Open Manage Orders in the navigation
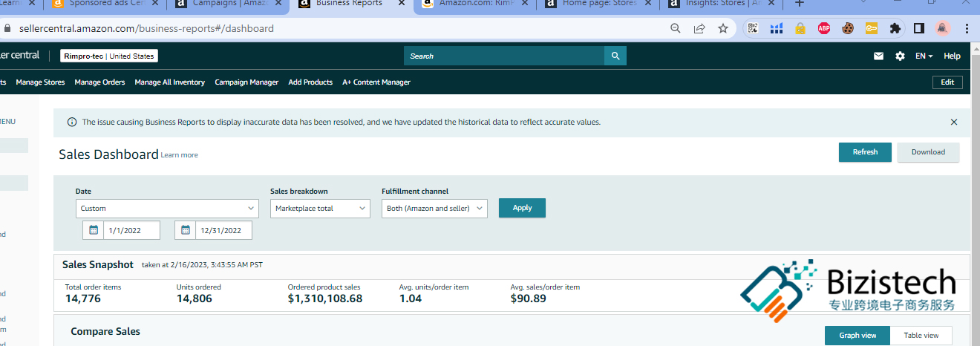 pos(99,82)
